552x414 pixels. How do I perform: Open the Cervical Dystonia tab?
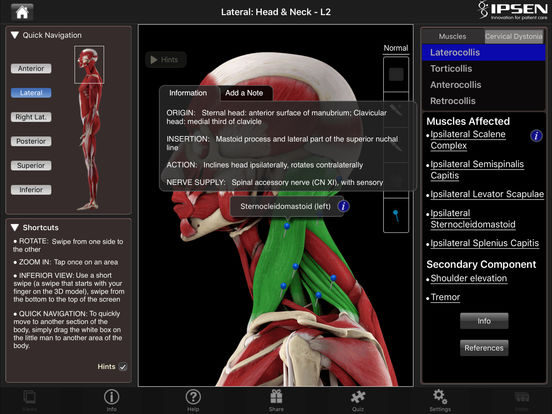tap(514, 36)
